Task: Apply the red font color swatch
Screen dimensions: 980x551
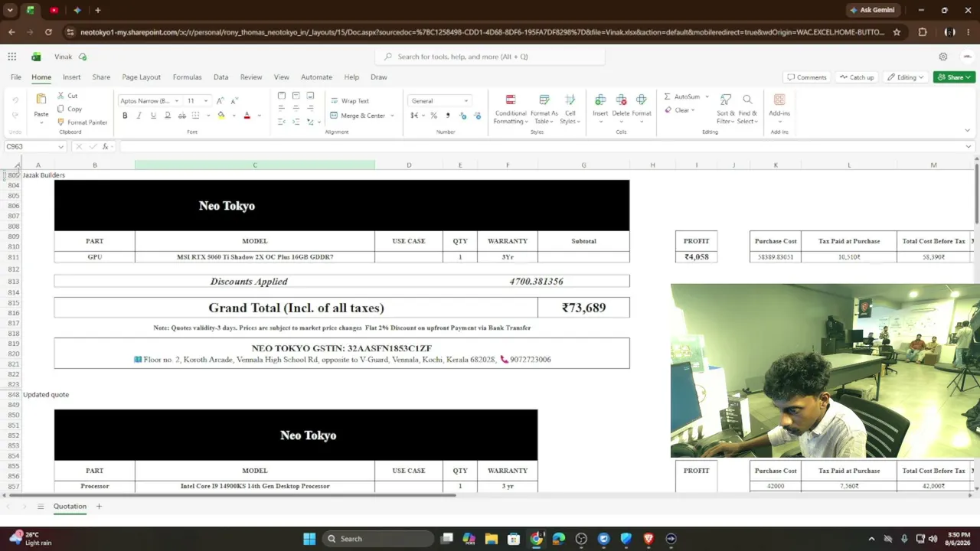Action: coord(247,116)
